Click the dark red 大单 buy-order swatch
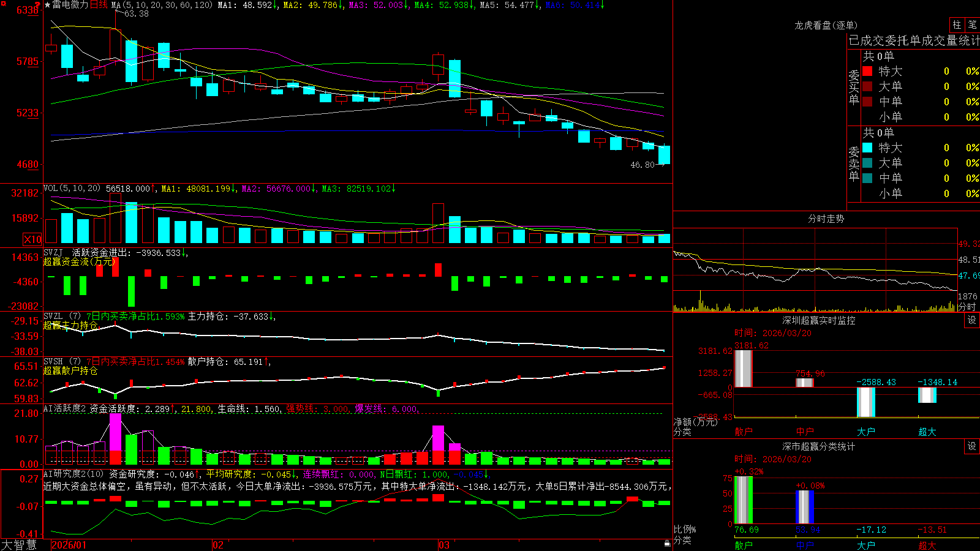 (867, 86)
